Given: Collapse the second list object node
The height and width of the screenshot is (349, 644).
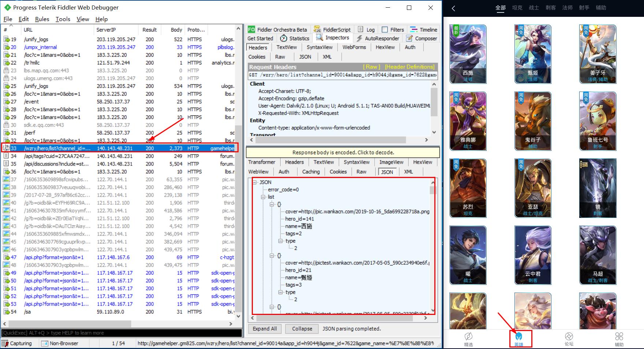Looking at the screenshot, I should (272, 256).
